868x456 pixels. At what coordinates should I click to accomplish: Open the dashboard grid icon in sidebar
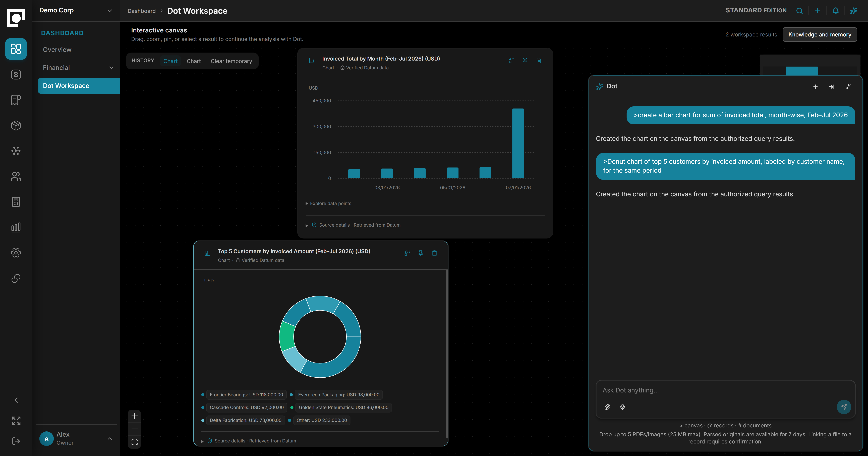(x=16, y=49)
